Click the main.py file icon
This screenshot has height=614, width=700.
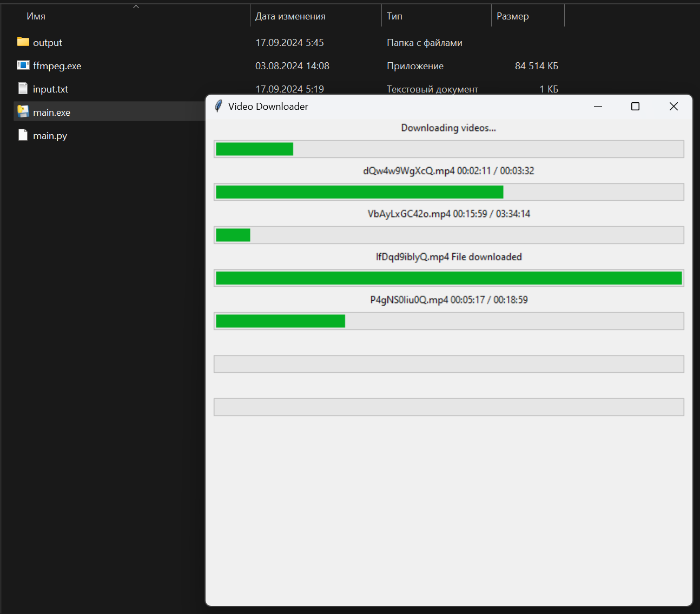coord(23,135)
